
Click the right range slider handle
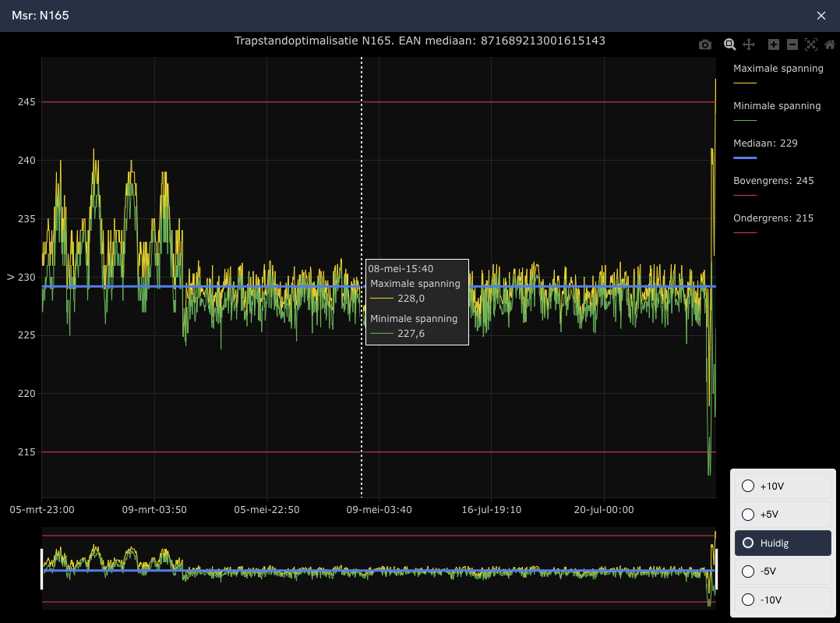pos(715,569)
